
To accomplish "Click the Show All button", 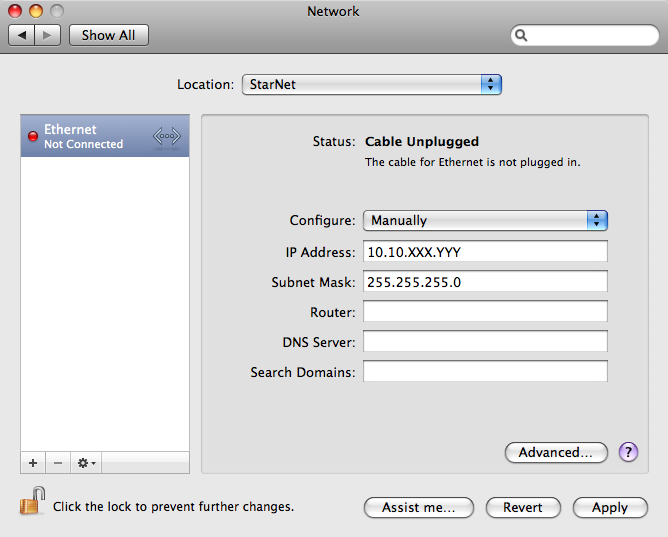I will click(109, 35).
